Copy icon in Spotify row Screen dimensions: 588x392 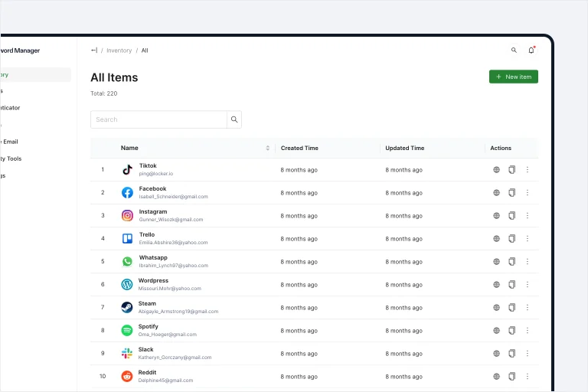[512, 331]
